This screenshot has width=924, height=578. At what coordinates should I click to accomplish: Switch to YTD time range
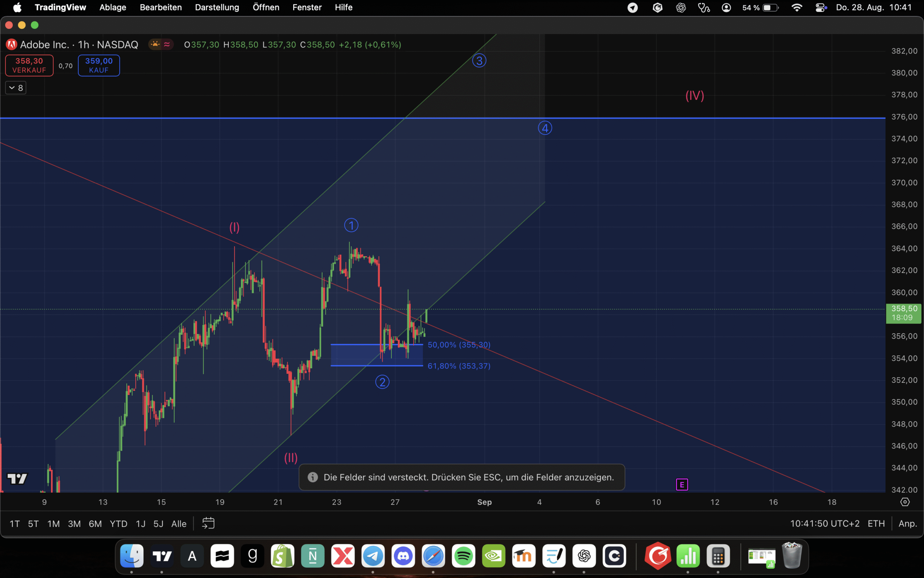[x=118, y=524]
